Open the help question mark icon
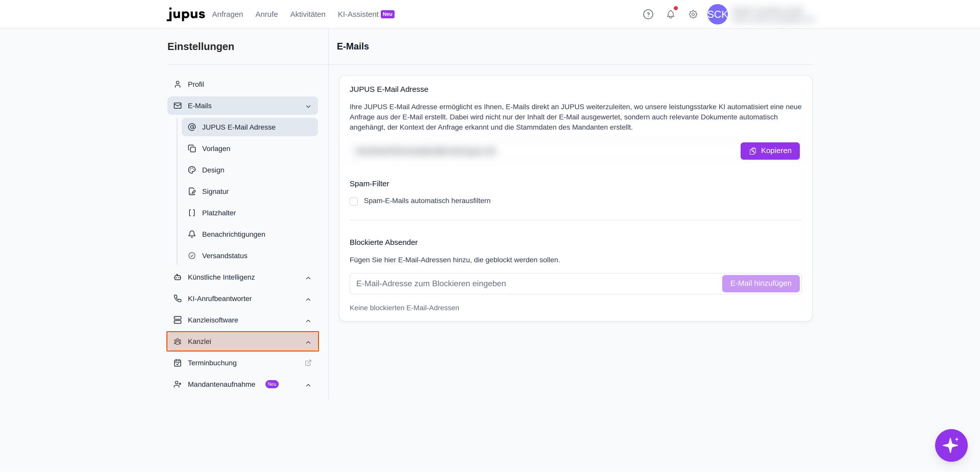 click(x=648, y=14)
